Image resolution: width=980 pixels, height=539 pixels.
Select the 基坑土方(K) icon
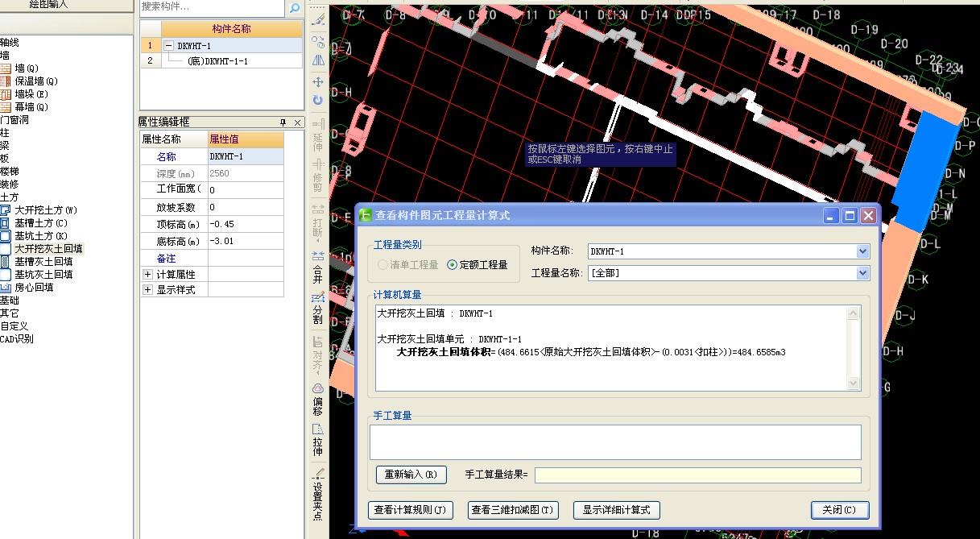point(6,236)
